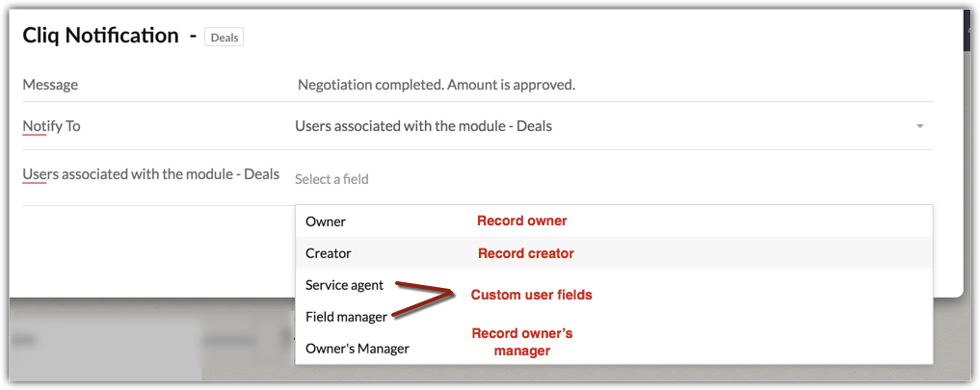Screen dimensions: 980x390
Task: Pick the Service agent custom field option
Action: pyautogui.click(x=344, y=285)
